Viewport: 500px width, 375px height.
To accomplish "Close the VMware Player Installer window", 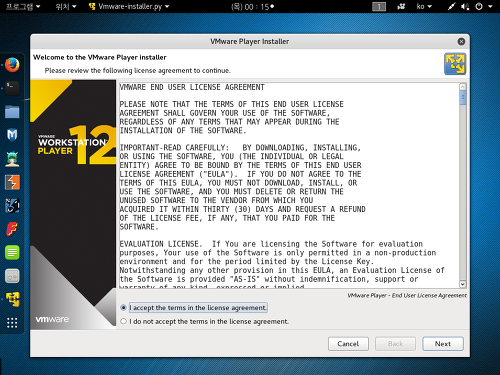I will click(x=461, y=41).
